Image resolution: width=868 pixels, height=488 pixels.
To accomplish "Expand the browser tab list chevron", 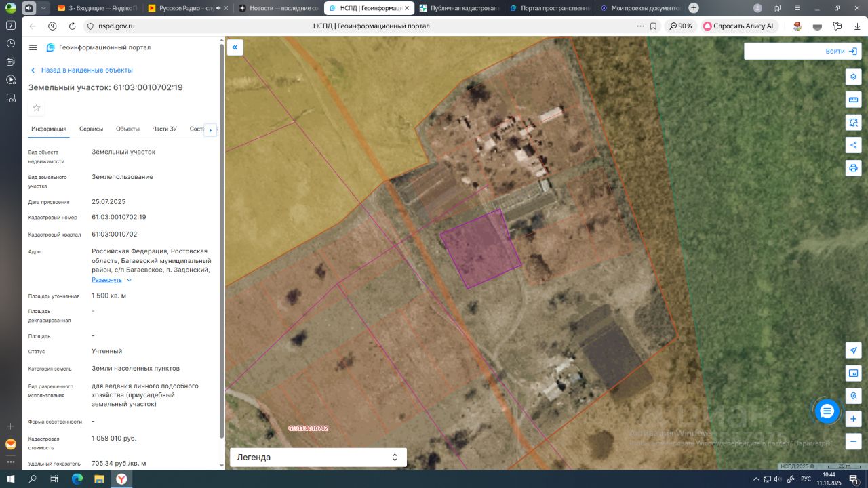I will [44, 8].
